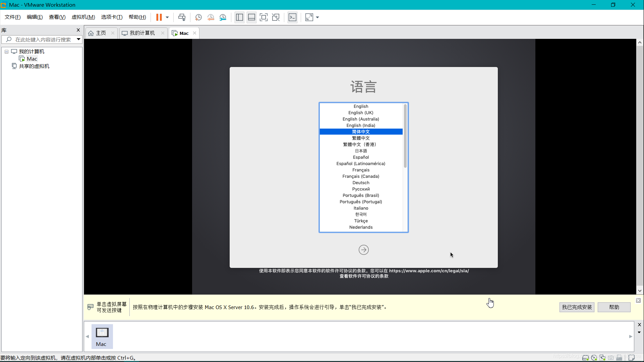Screen dimensions: 644x362
Task: Toggle Unity mode icon
Action: click(276, 17)
